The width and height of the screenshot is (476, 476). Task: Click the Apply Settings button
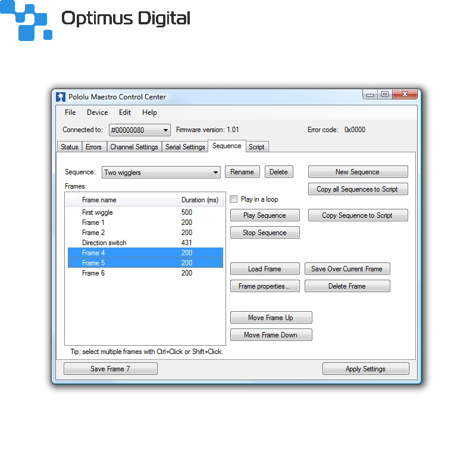pos(365,369)
